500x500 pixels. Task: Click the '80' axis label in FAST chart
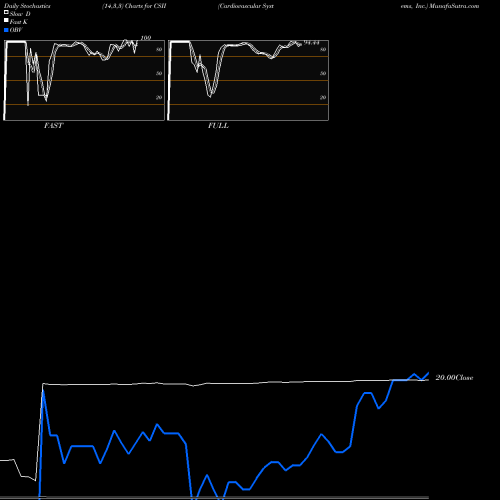159,49
